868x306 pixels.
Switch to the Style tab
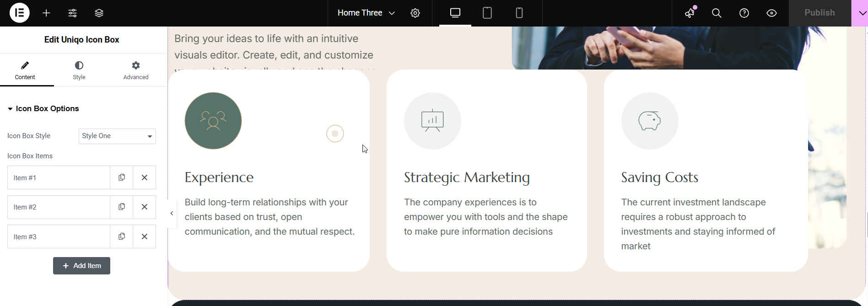[79, 70]
